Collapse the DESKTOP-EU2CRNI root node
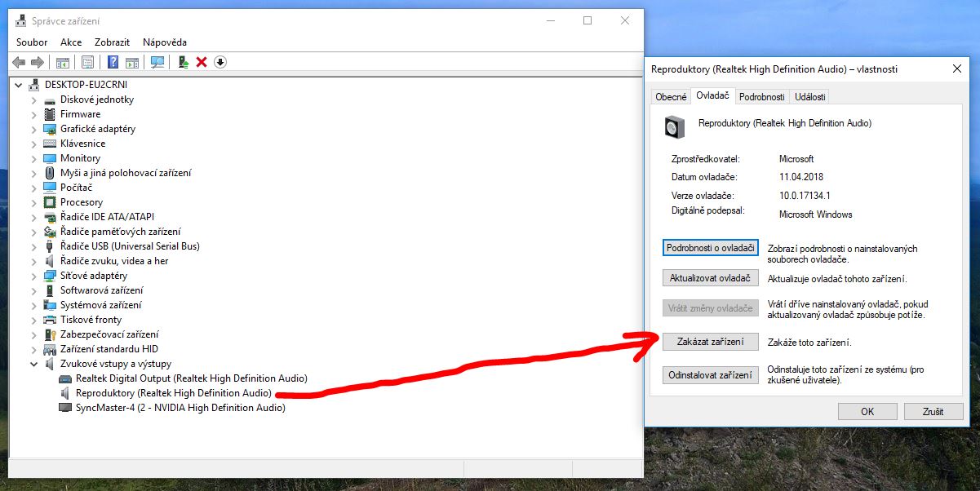Viewport: 980px width, 491px height. coord(19,85)
